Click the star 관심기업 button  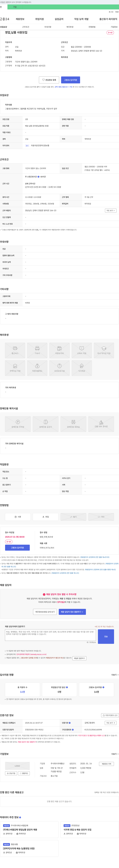point(11,773)
